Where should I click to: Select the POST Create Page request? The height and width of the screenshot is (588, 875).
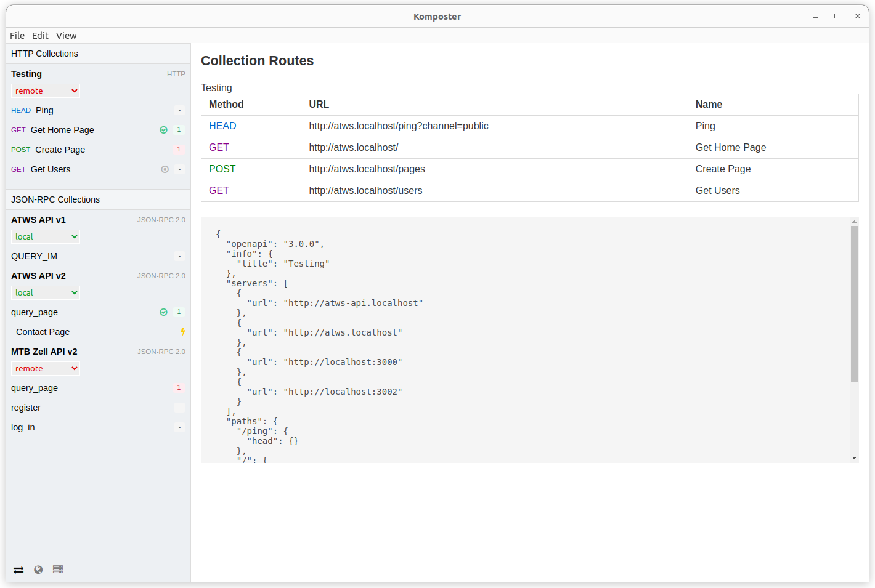[x=99, y=150]
